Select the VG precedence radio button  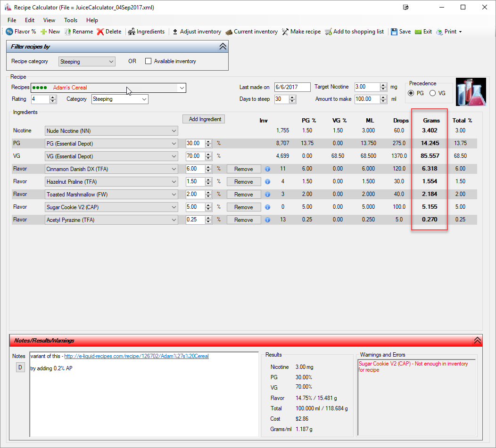coord(432,93)
